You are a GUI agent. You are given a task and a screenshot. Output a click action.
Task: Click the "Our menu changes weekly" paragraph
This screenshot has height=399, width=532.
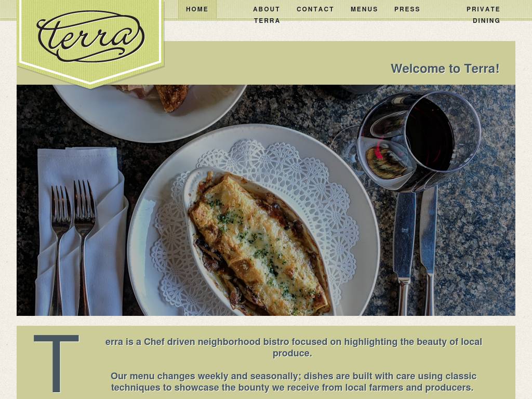(x=294, y=382)
